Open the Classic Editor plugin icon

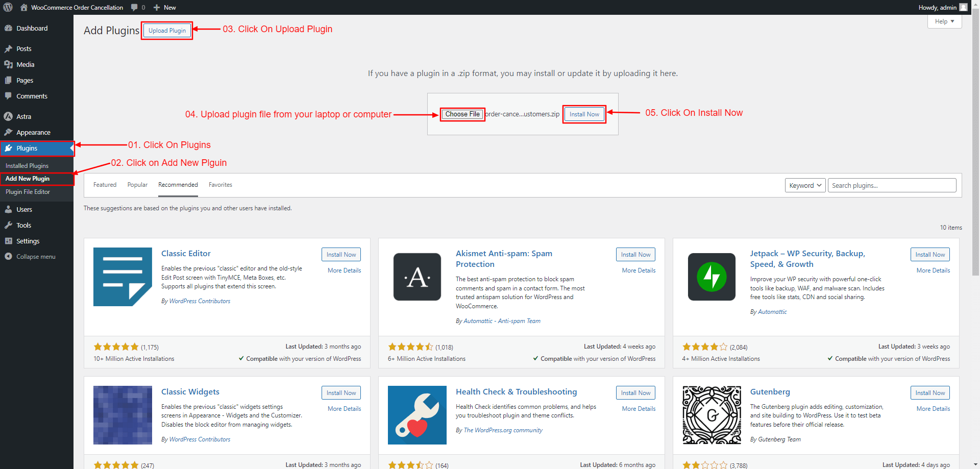(122, 277)
